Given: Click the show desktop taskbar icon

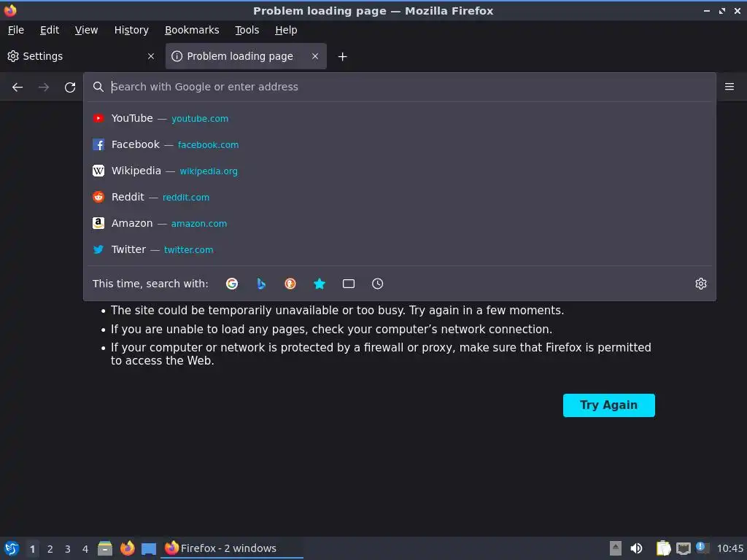Looking at the screenshot, I should pyautogui.click(x=149, y=549).
